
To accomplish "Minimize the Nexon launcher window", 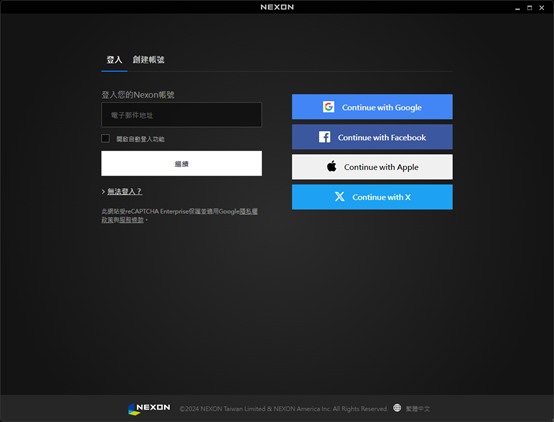I will (x=517, y=8).
